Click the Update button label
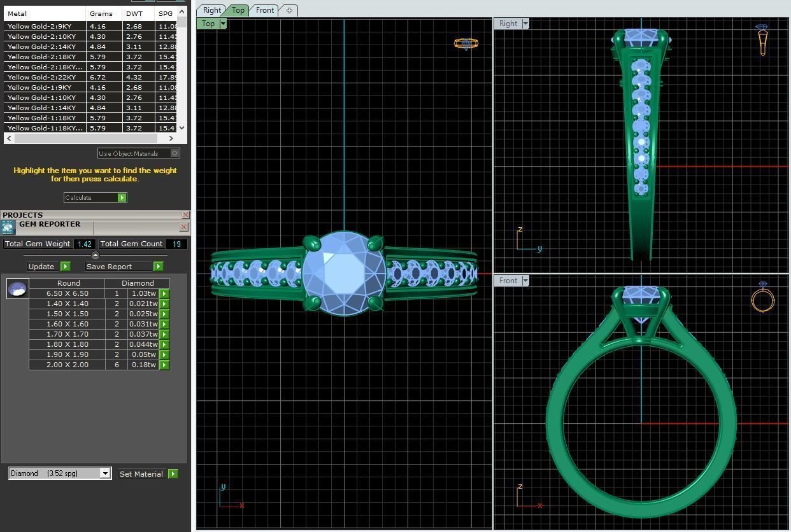Screen dimensions: 791x532 pyautogui.click(x=41, y=267)
